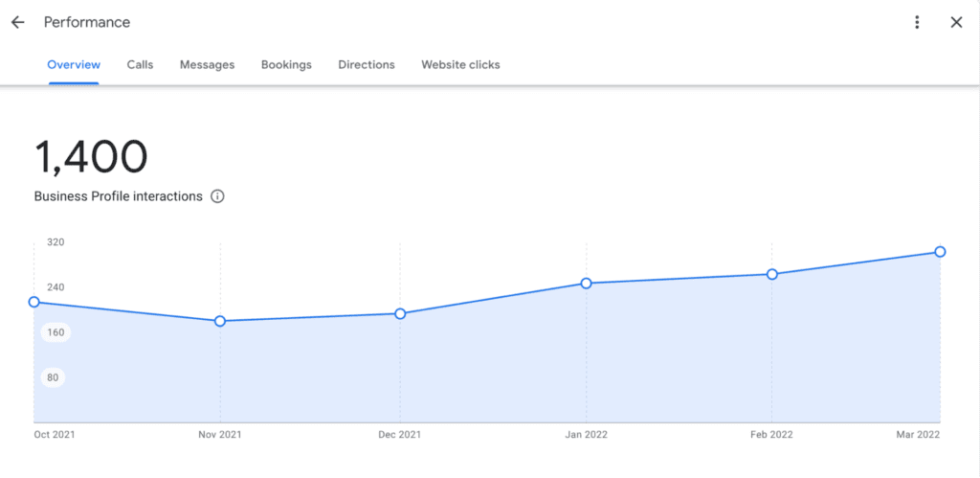This screenshot has width=980, height=478.
Task: Select the Mar 2022 data point
Action: (940, 252)
